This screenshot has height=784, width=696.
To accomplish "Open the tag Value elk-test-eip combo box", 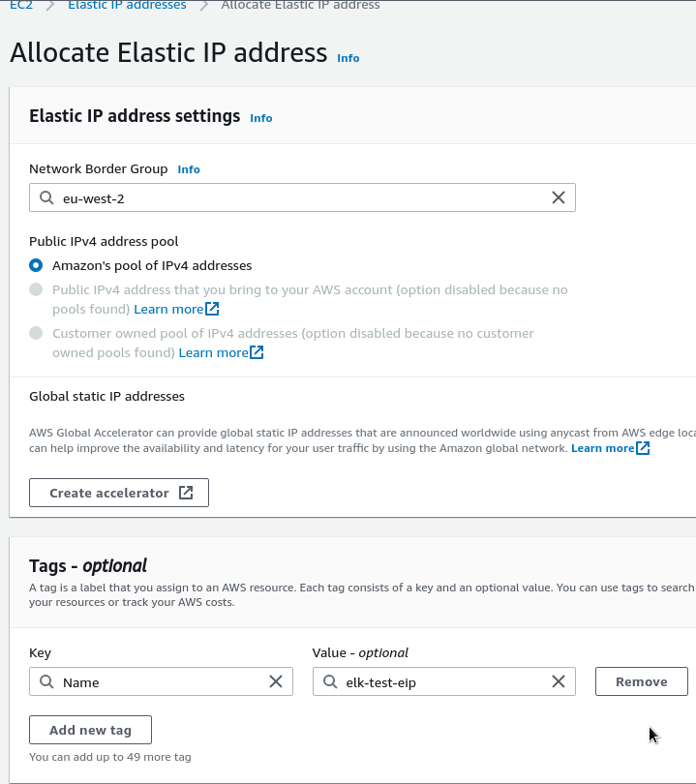I will pyautogui.click(x=444, y=681).
